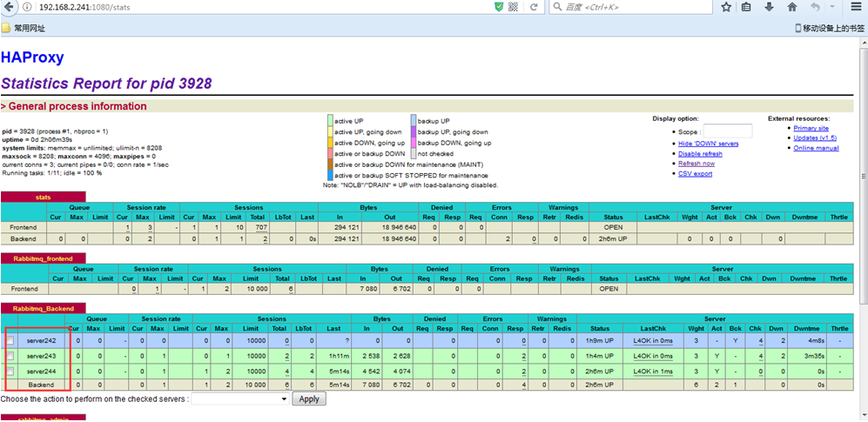Reload the page with the refresh icon
This screenshot has width=868, height=422.
532,7
